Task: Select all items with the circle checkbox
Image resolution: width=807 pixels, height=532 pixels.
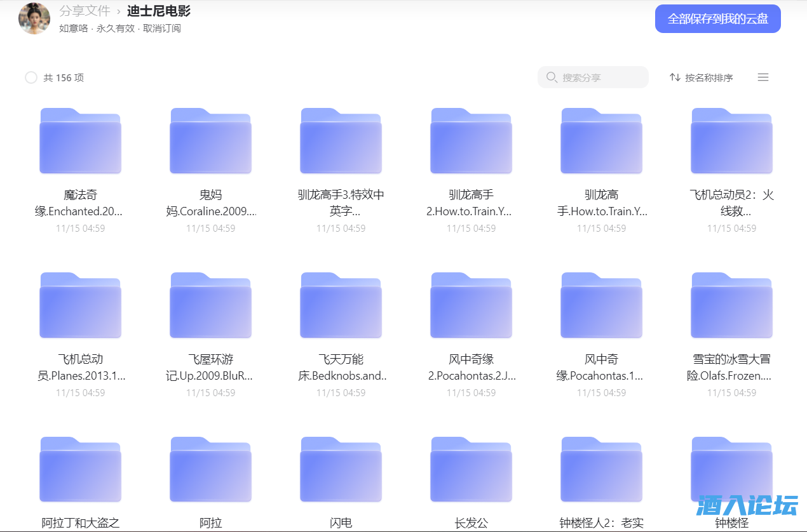Action: coord(31,77)
